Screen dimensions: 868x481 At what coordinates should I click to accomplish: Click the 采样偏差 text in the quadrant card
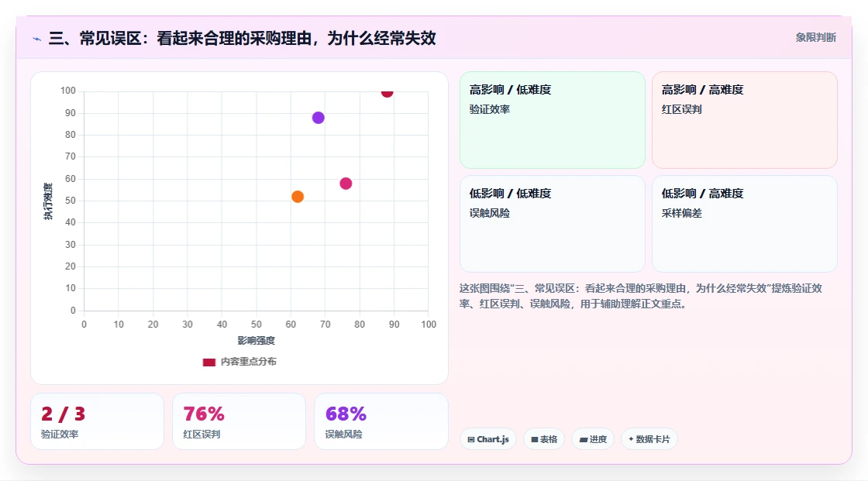[681, 213]
